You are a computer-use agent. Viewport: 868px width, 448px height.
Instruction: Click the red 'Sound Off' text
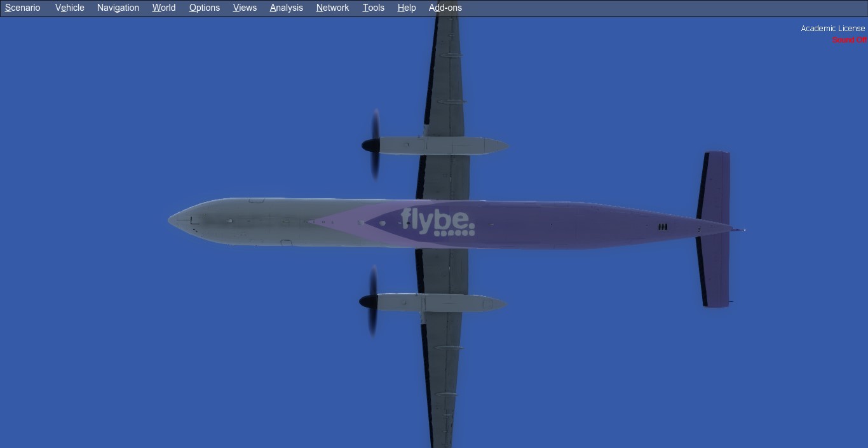[x=849, y=39]
